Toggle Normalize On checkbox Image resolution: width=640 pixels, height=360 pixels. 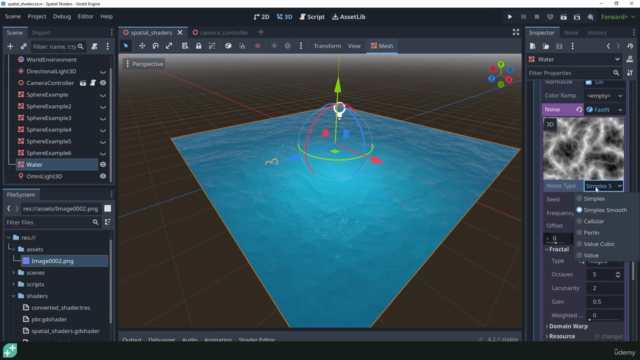tap(589, 82)
